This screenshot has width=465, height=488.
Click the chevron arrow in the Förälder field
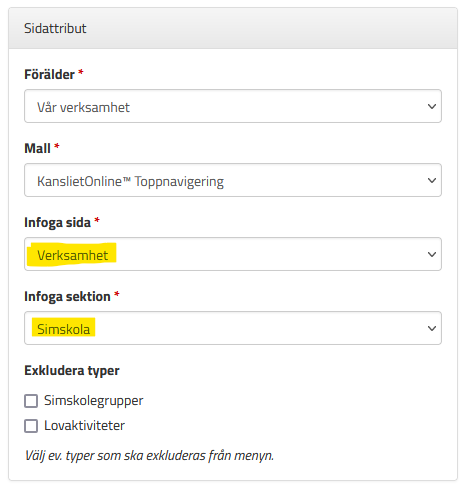coord(432,107)
